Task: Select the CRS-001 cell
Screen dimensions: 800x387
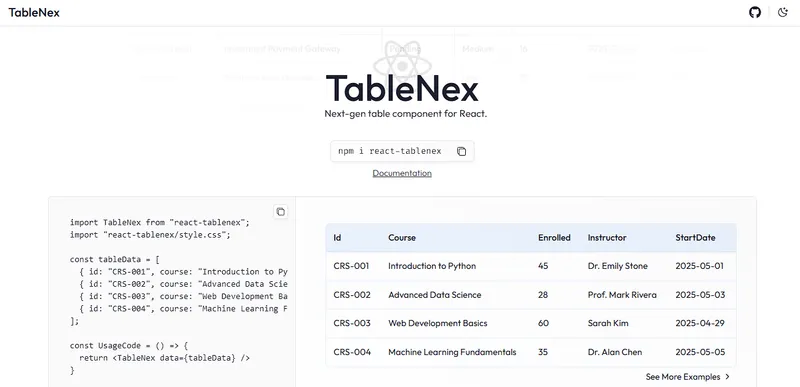Action: (351, 266)
